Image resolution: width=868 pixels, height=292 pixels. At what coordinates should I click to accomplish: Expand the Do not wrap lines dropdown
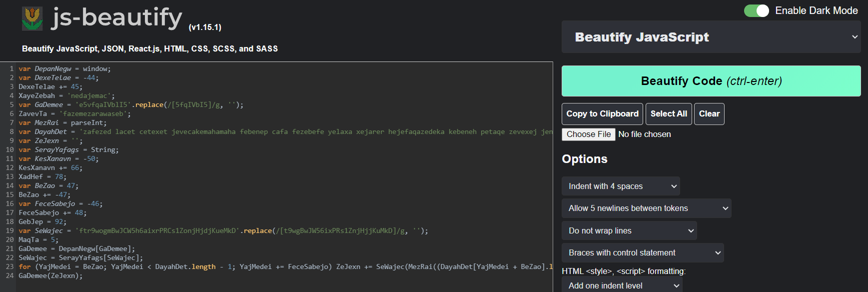[629, 230]
